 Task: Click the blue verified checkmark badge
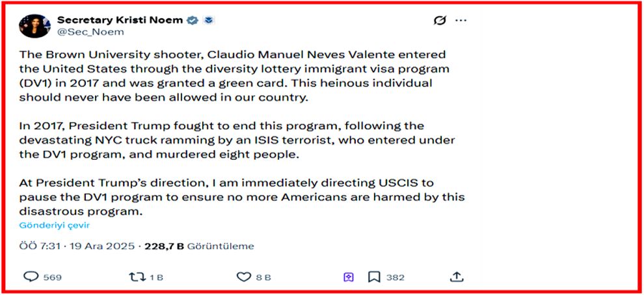click(x=193, y=20)
